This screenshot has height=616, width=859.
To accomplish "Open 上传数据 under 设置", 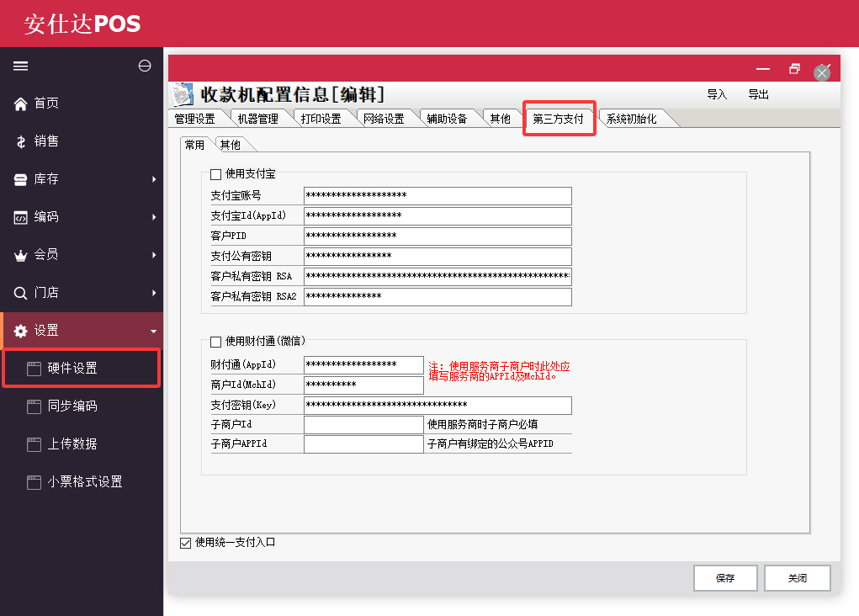I will click(x=82, y=444).
